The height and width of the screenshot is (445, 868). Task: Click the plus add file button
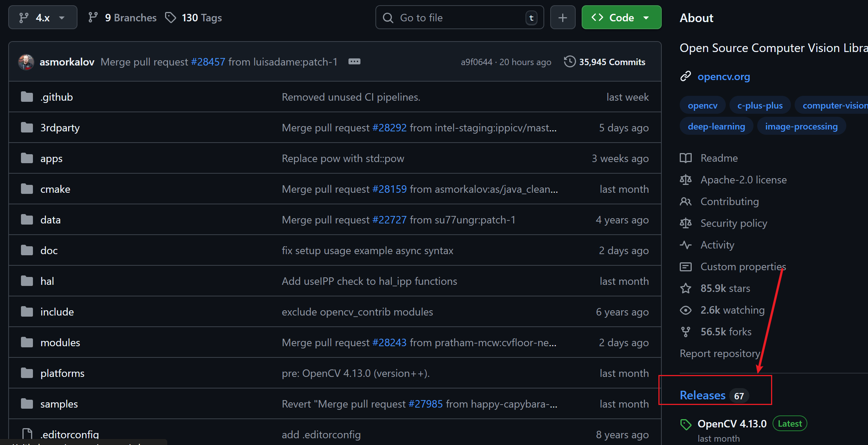[x=563, y=18]
